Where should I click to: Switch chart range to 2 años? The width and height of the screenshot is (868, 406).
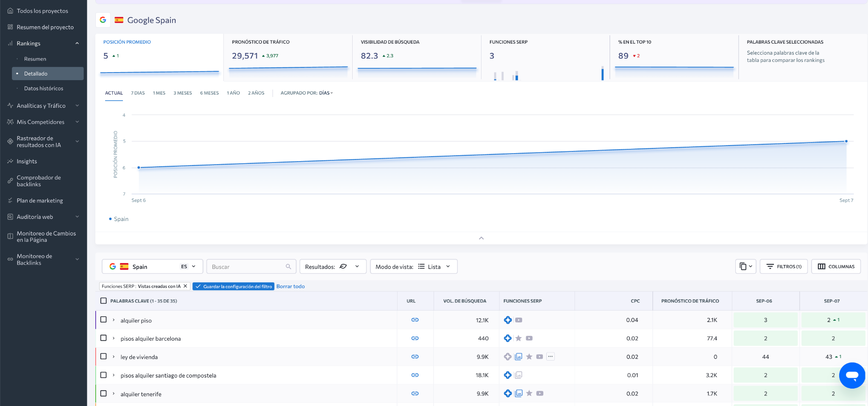click(x=256, y=93)
